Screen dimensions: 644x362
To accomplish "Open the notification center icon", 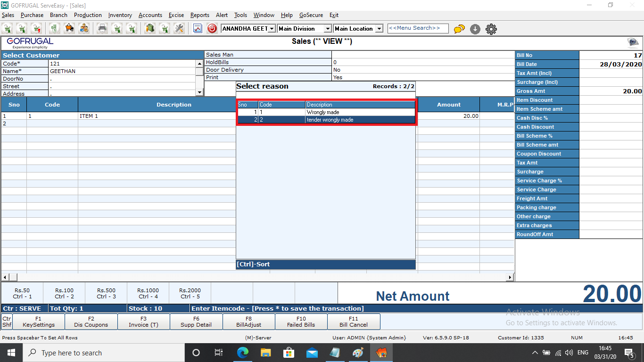I will tap(629, 353).
